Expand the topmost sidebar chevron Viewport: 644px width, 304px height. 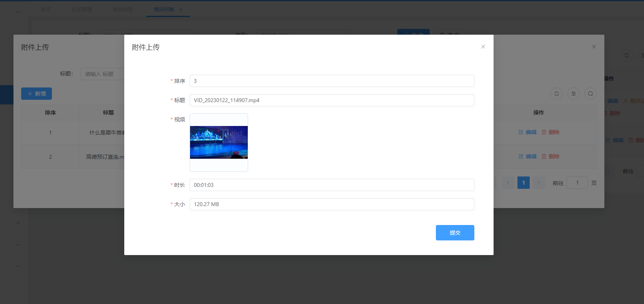18,12
